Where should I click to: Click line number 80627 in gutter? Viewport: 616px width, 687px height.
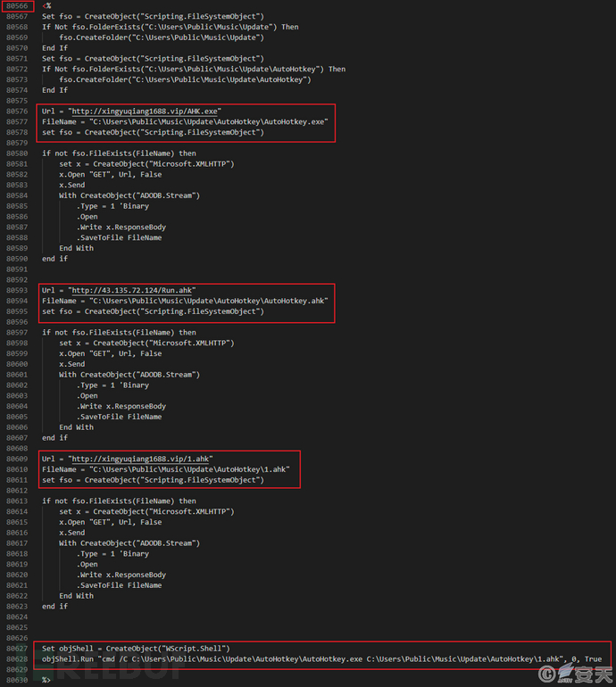[17, 649]
